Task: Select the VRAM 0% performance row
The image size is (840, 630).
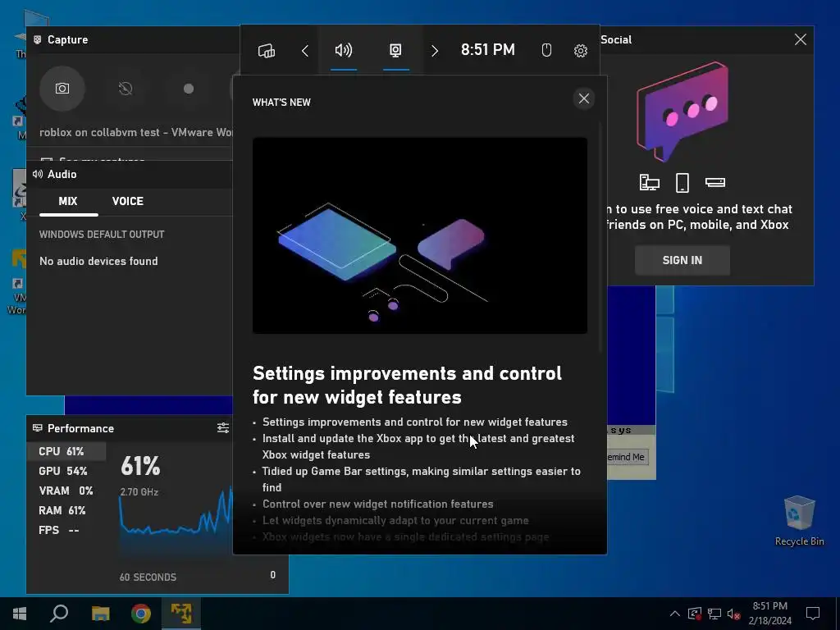Action: (67, 491)
